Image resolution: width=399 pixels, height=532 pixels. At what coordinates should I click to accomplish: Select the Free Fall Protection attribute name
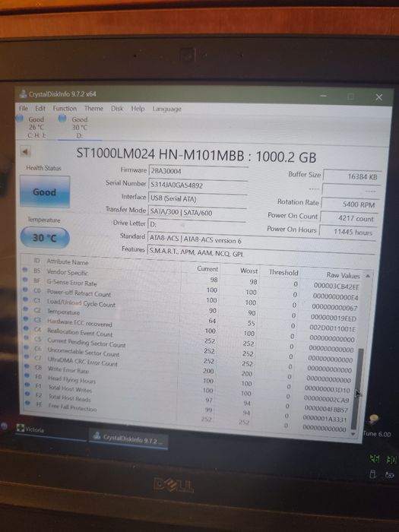[72, 407]
